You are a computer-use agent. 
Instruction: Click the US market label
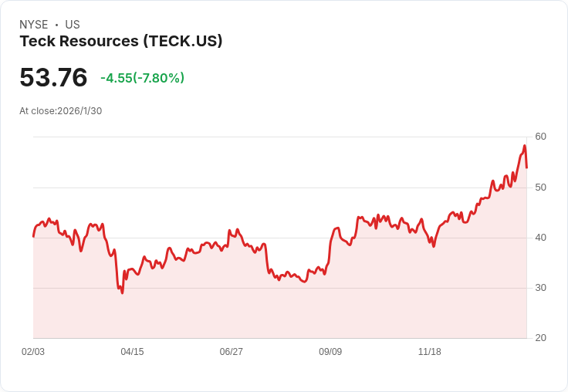72,25
